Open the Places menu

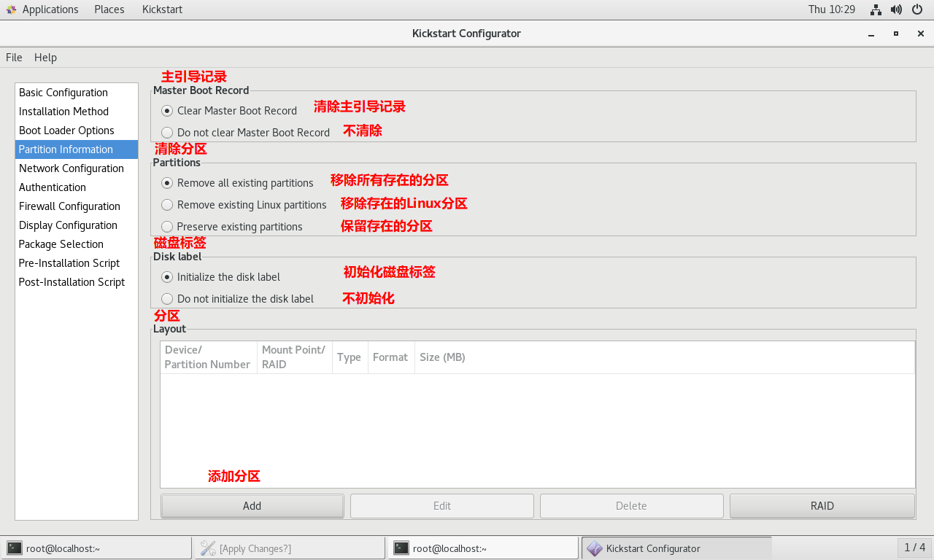tap(109, 9)
